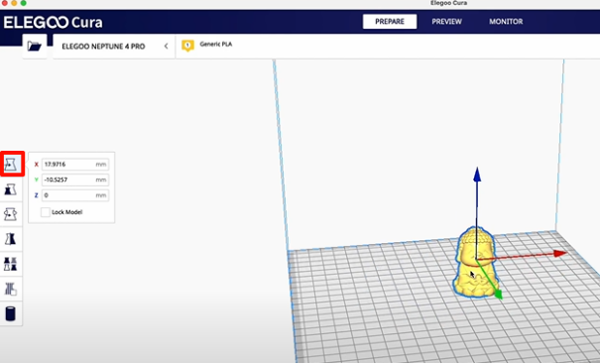Select the Move tool icon
600x364 pixels.
[11, 165]
